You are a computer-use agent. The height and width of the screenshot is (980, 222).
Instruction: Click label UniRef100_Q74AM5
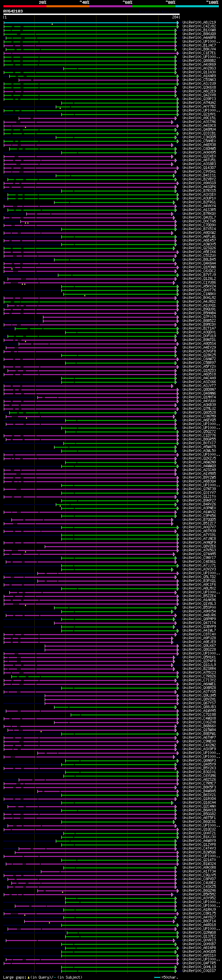(x=199, y=554)
